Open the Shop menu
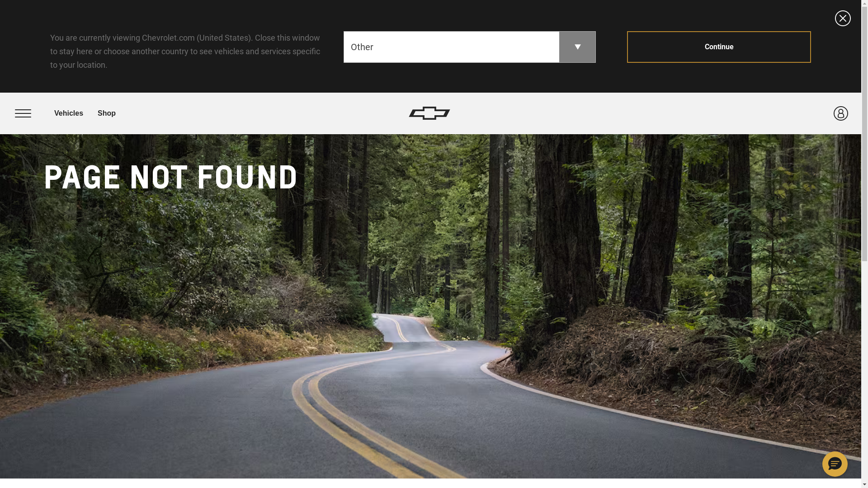 coord(107,113)
